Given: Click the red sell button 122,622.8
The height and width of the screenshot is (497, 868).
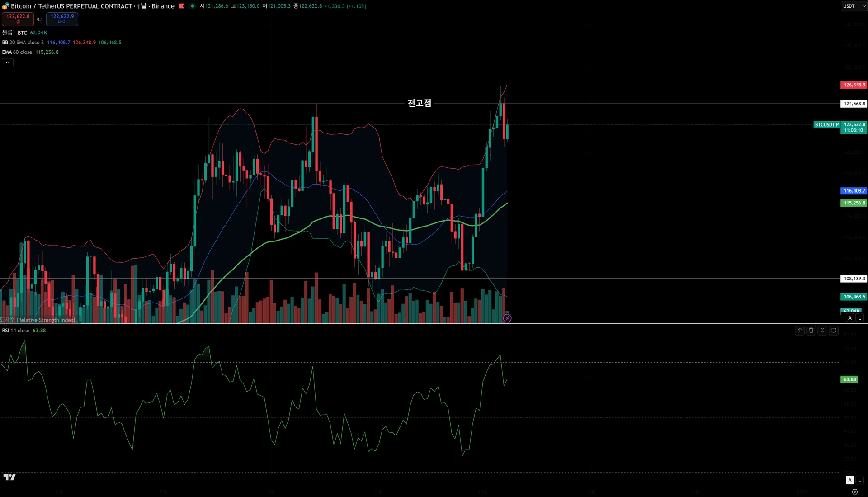Looking at the screenshot, I should [x=18, y=19].
